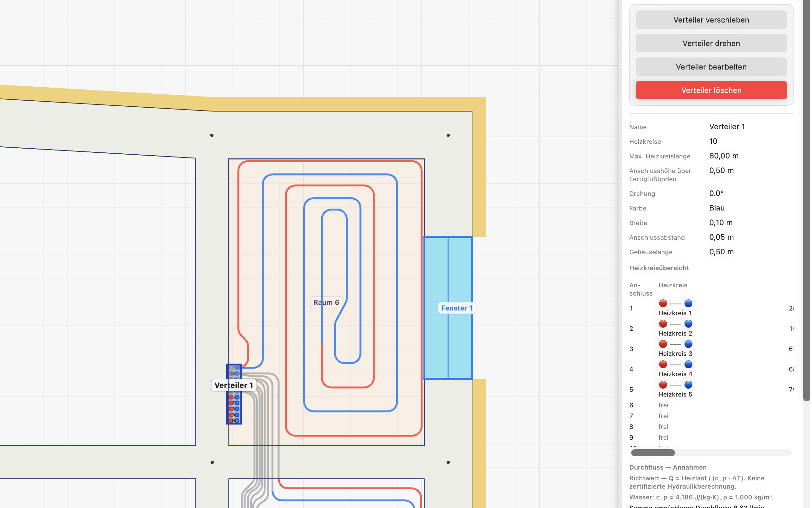812x508 pixels.
Task: Click the Verteiler verschieben button
Action: pos(711,20)
